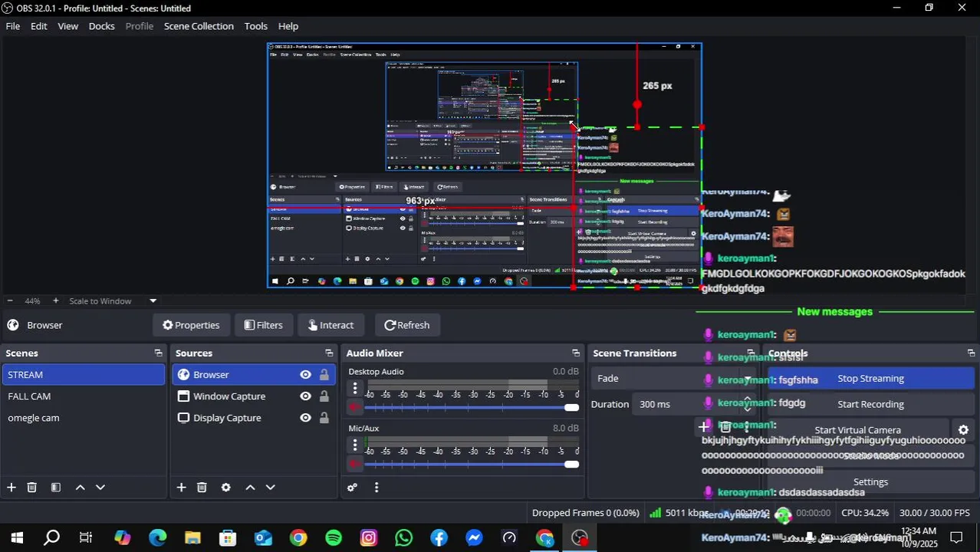Float the Sources dock with its header icon
This screenshot has height=552, width=980.
click(x=329, y=353)
